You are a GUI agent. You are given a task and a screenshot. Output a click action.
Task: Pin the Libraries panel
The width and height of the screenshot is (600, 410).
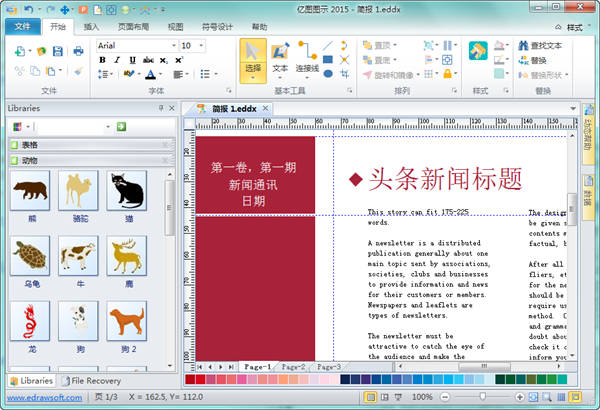coord(161,108)
